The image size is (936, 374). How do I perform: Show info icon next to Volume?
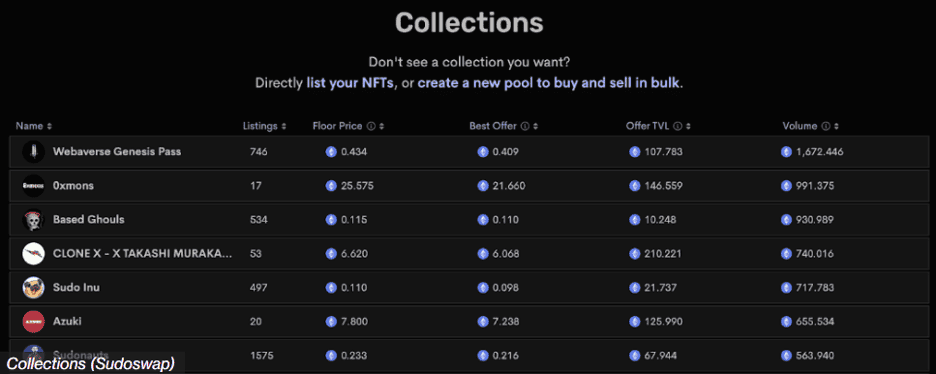[826, 126]
